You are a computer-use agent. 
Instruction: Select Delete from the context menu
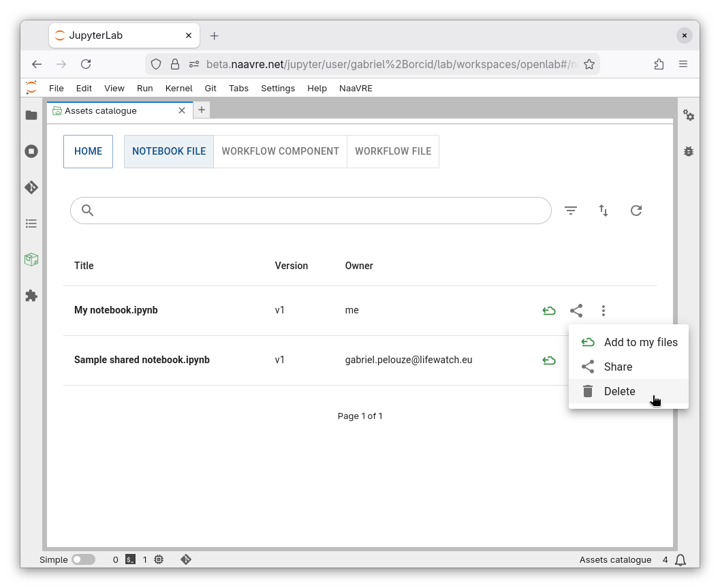point(619,391)
